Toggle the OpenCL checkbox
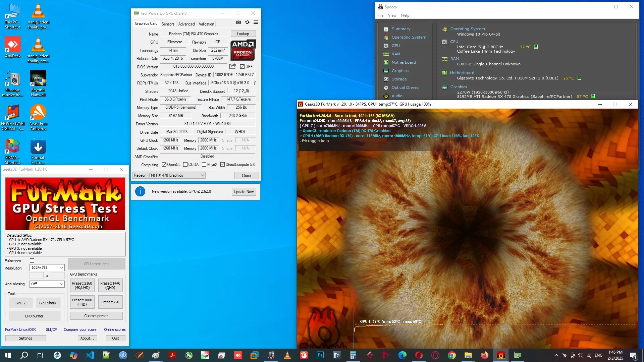This screenshot has width=644, height=362. pyautogui.click(x=164, y=165)
